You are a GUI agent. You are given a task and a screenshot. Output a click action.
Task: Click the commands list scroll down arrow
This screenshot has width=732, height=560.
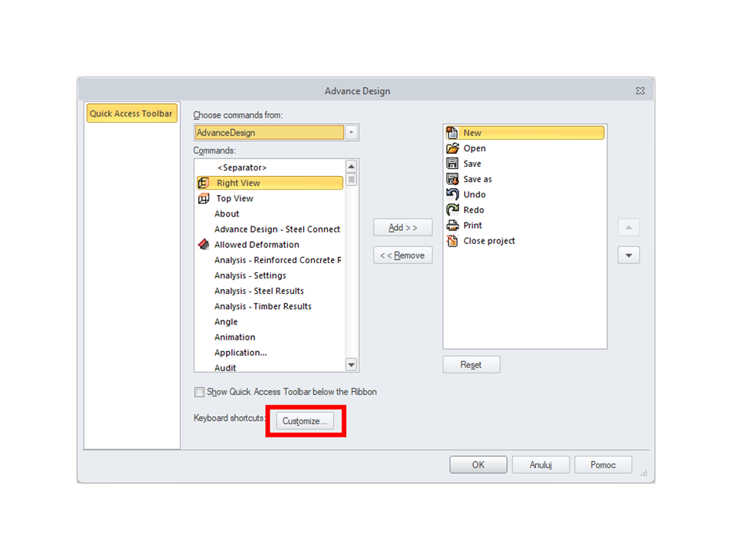click(351, 364)
